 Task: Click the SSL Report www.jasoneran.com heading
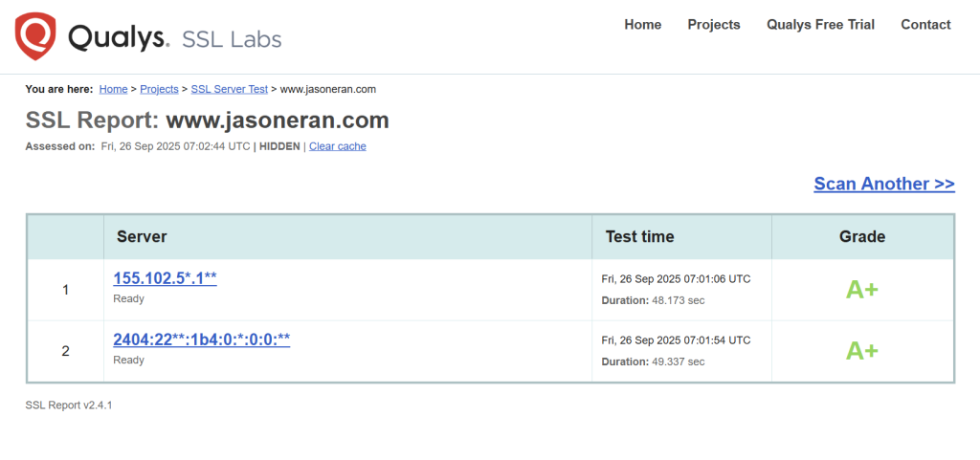[207, 120]
